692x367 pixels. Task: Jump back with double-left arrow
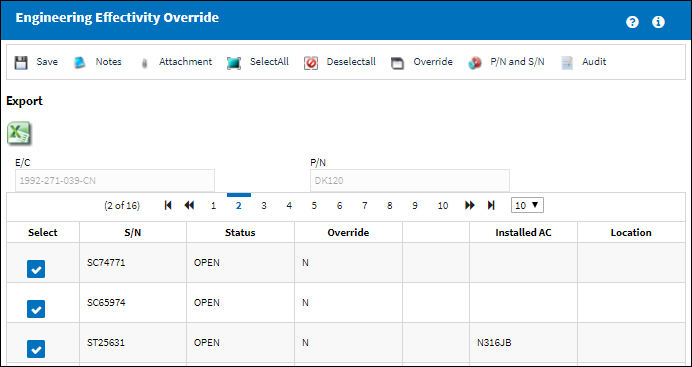pyautogui.click(x=189, y=205)
